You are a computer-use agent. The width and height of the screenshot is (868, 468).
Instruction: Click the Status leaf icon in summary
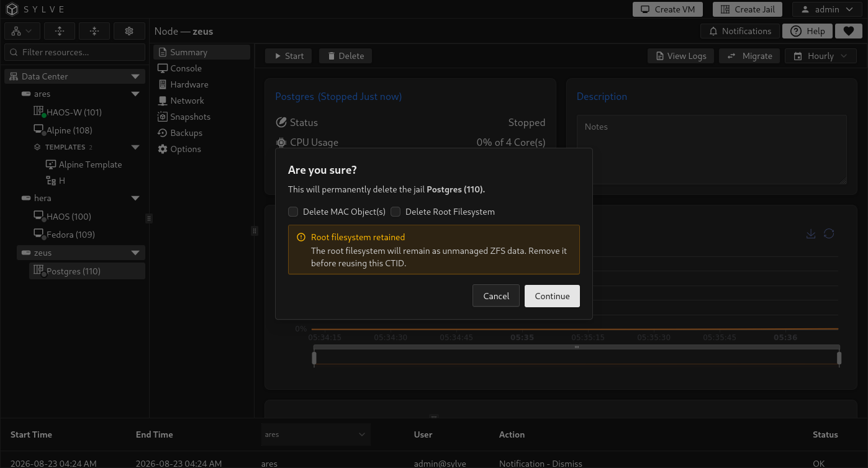281,122
